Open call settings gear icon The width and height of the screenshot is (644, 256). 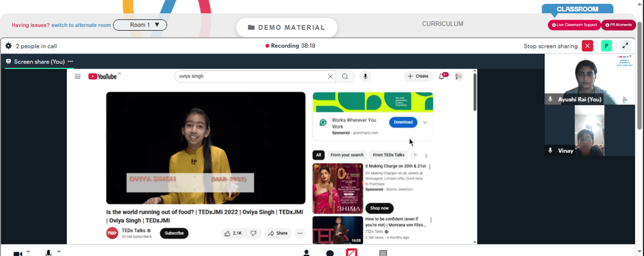(8, 46)
